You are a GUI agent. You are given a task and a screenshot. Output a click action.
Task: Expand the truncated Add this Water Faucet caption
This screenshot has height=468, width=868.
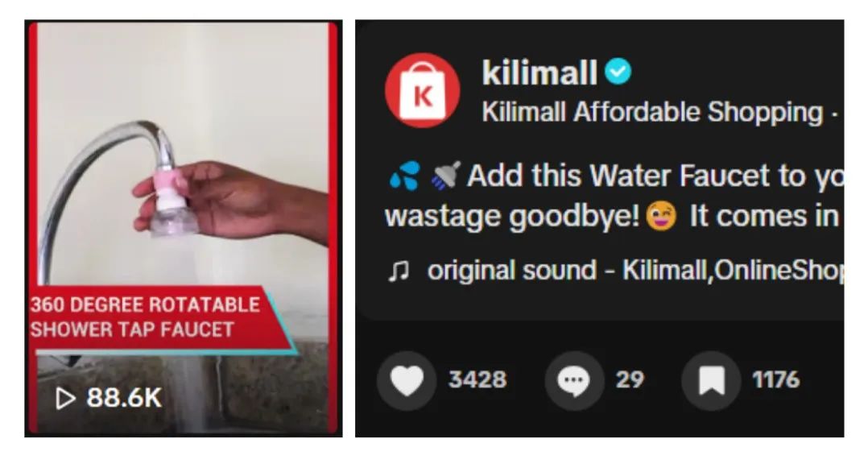614,196
